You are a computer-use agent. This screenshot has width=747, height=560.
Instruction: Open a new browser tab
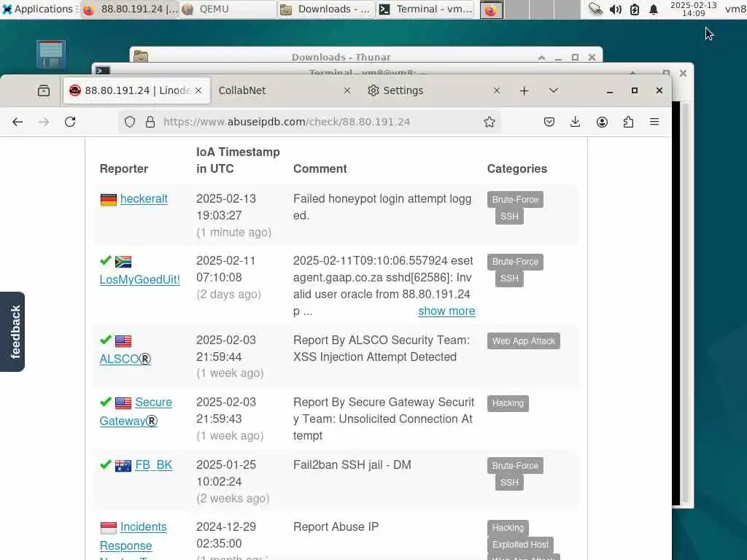(524, 90)
